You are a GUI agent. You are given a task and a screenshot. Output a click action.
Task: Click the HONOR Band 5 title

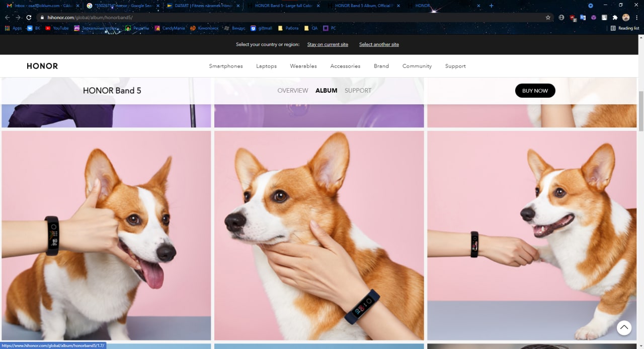(112, 91)
